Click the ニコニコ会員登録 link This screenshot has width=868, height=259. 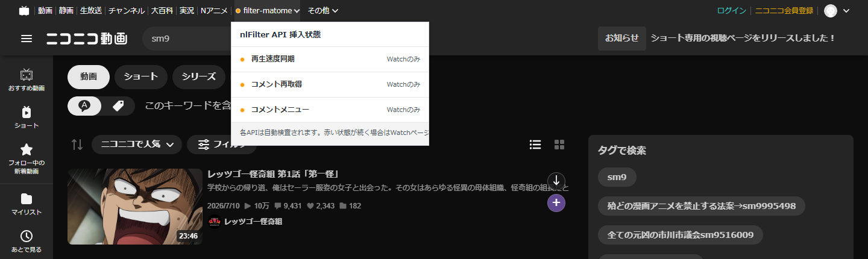pos(784,11)
